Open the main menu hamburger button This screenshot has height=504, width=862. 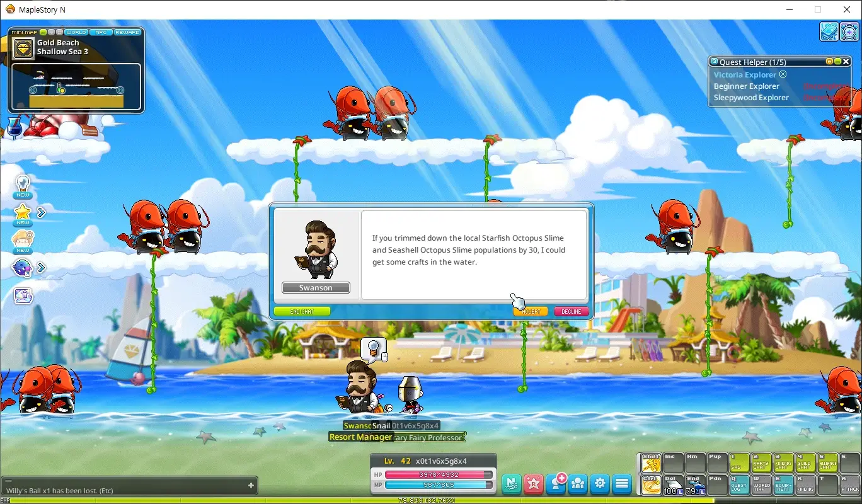click(622, 483)
